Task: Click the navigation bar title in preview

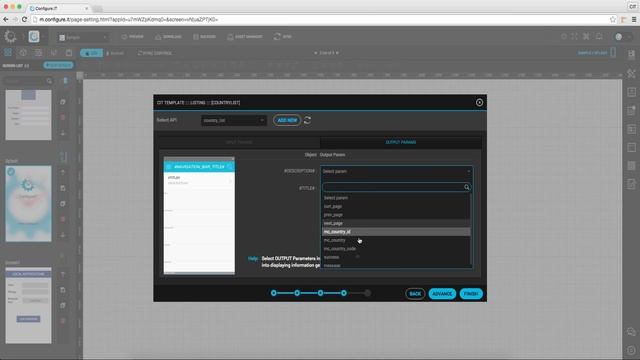Action: 199,167
